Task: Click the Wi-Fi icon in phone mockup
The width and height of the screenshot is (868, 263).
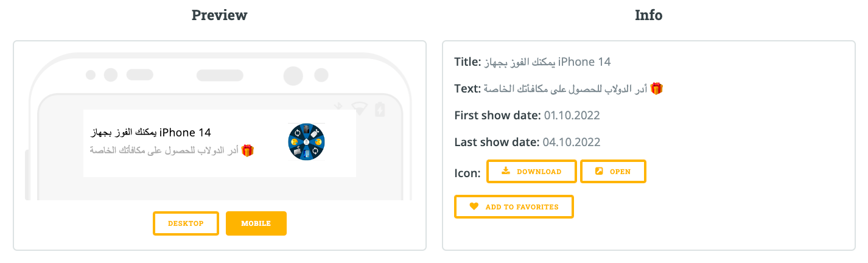Action: click(360, 108)
